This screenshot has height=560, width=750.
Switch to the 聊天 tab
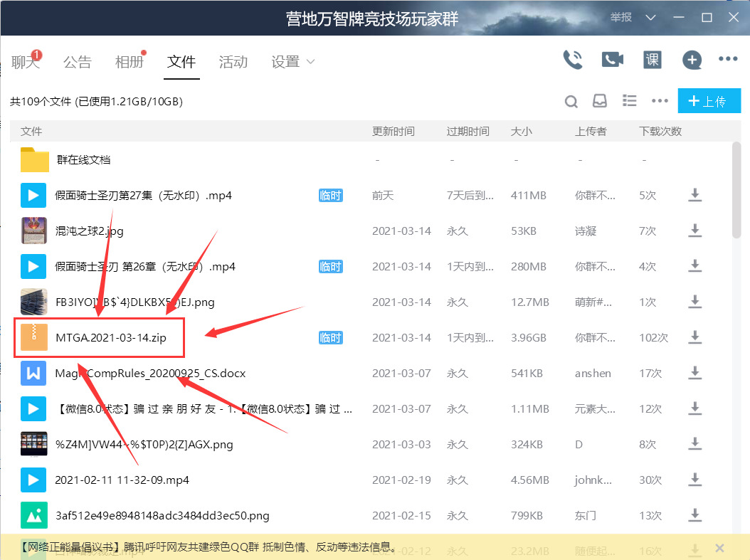26,62
